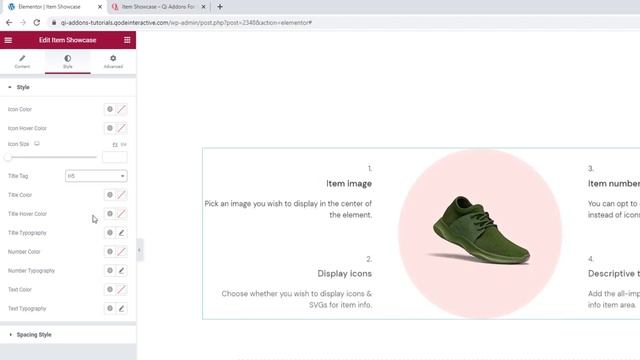Open global color for Number Color
This screenshot has height=360, width=640.
tap(110, 252)
